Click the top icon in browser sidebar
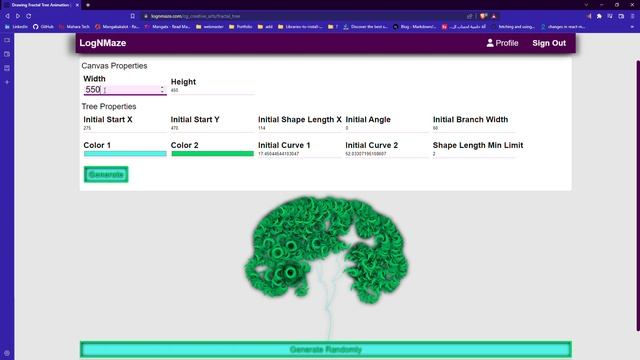The image size is (640, 360). coord(7,40)
